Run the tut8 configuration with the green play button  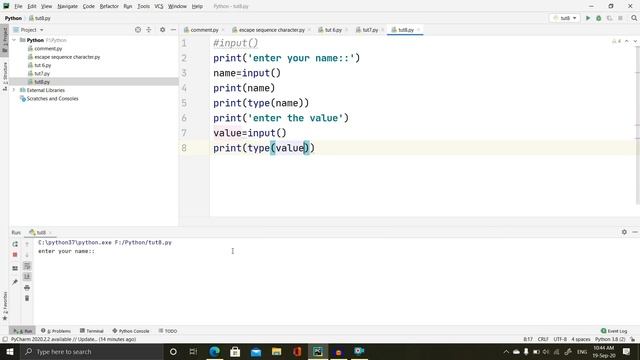(588, 18)
